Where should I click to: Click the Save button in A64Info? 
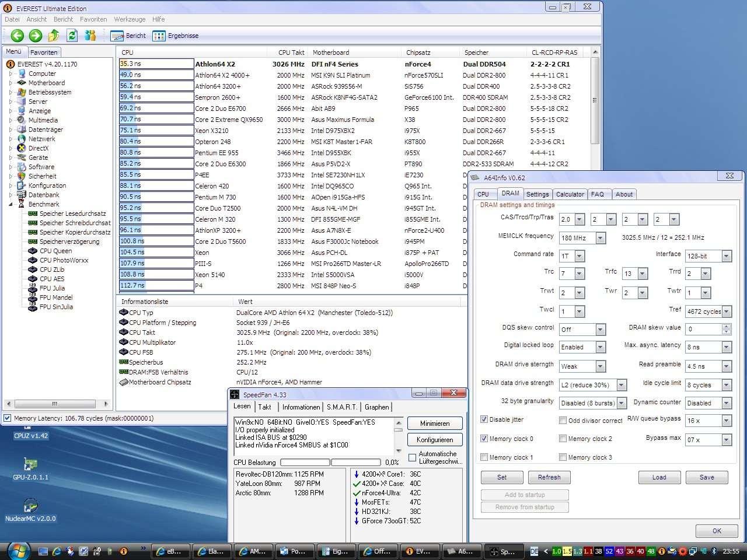tap(707, 477)
